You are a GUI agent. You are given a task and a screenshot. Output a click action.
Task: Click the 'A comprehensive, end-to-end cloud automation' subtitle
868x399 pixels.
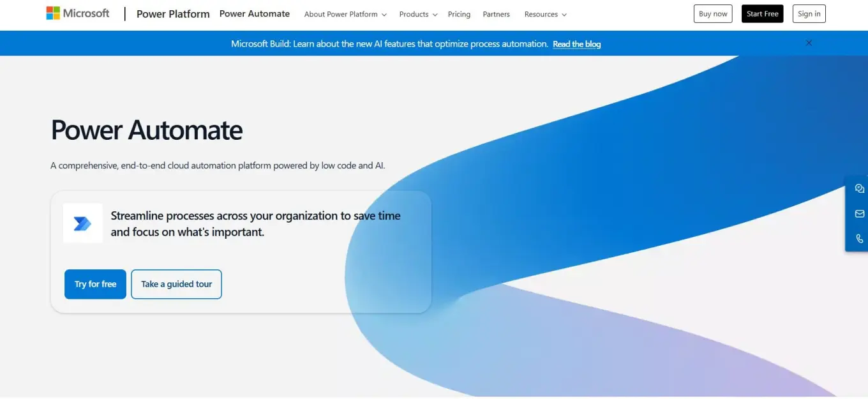[218, 165]
